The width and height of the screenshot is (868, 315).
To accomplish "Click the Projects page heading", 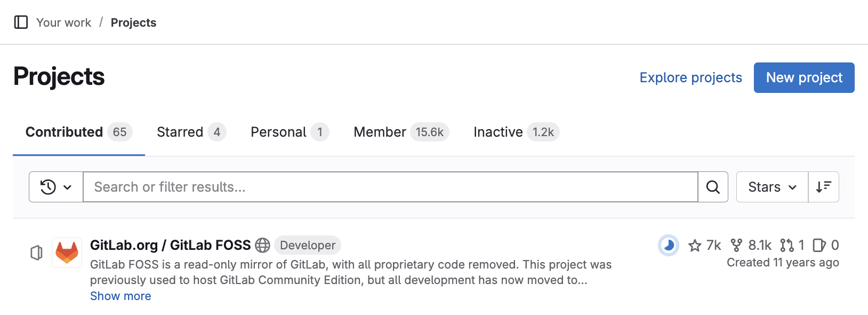I will coord(59,76).
